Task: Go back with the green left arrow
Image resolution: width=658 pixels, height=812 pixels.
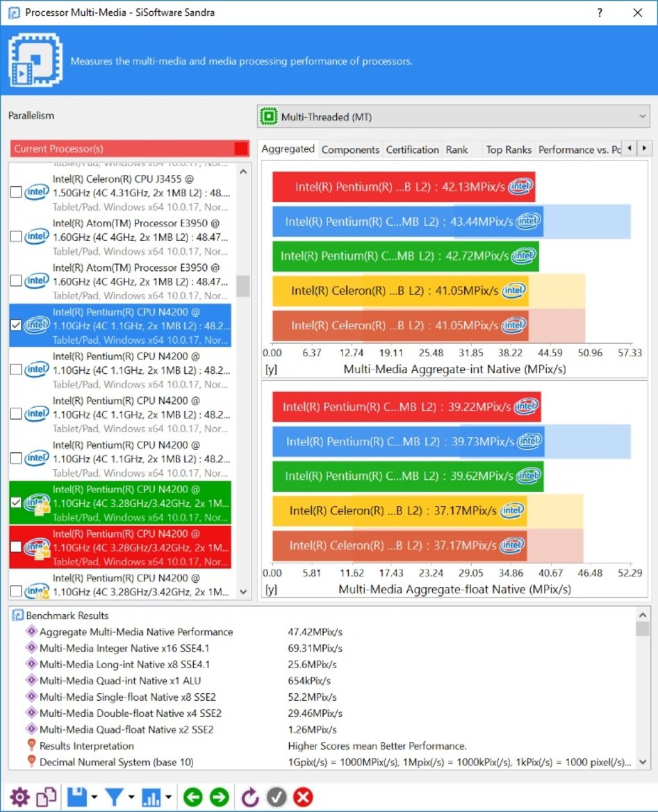Action: [x=192, y=797]
